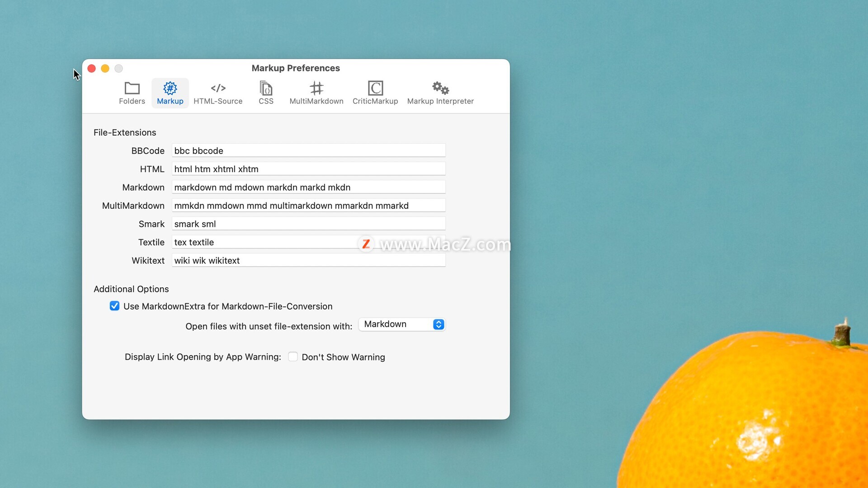Click the BBCode extensions field
This screenshot has height=488, width=868.
click(x=309, y=150)
